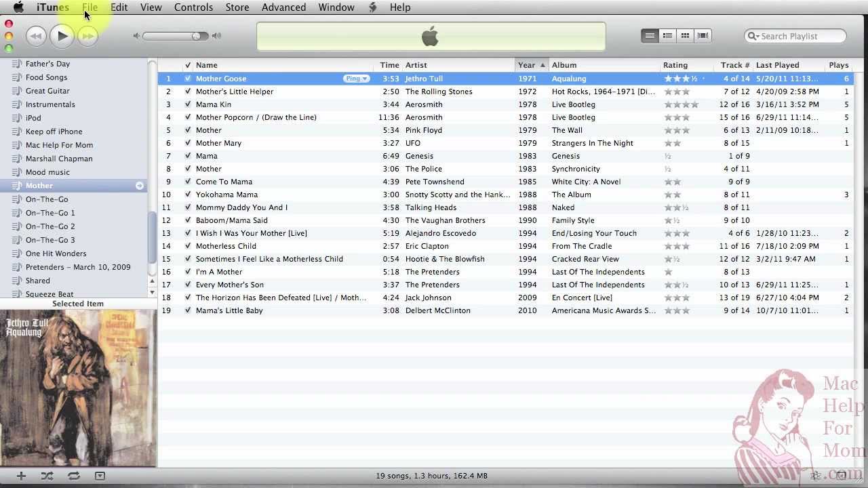Image resolution: width=868 pixels, height=488 pixels.
Task: Sort by Time column header
Action: click(388, 65)
